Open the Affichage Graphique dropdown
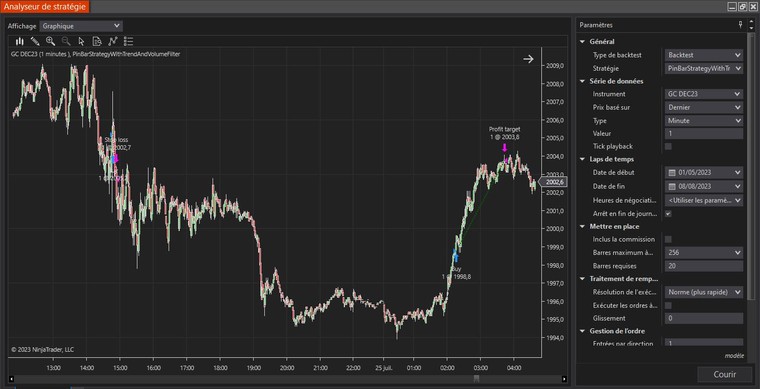The image size is (760, 389). [81, 26]
